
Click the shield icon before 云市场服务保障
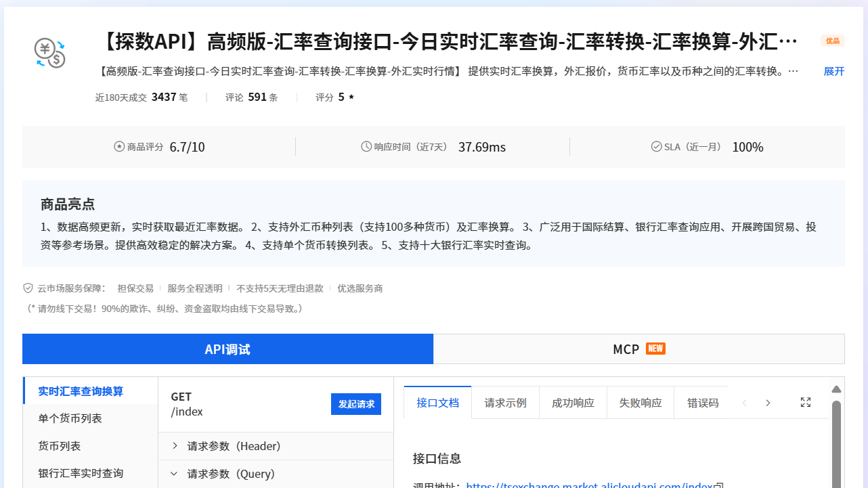pyautogui.click(x=28, y=288)
